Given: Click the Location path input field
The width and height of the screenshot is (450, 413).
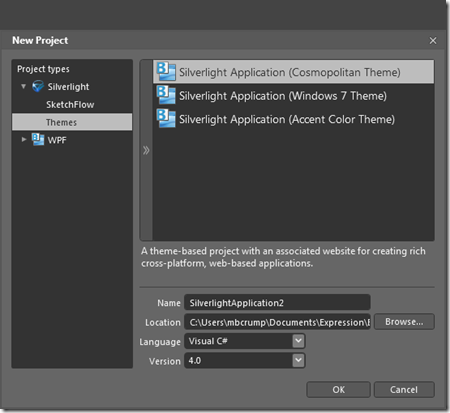Looking at the screenshot, I should point(277,322).
